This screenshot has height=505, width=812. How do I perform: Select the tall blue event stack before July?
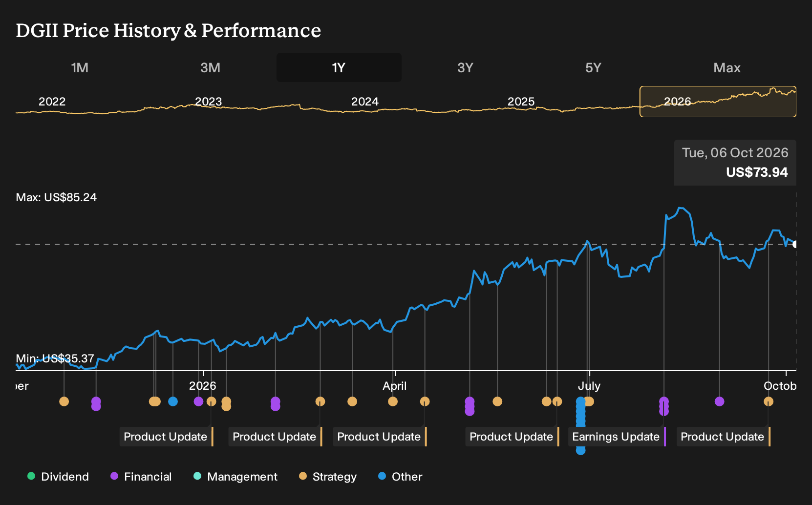(580, 425)
